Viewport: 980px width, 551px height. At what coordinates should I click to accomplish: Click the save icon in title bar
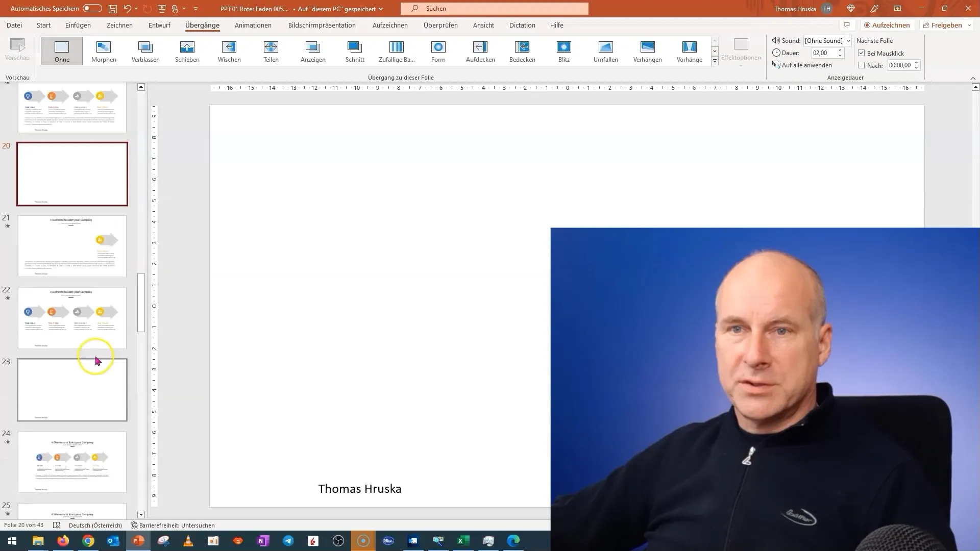tap(113, 9)
